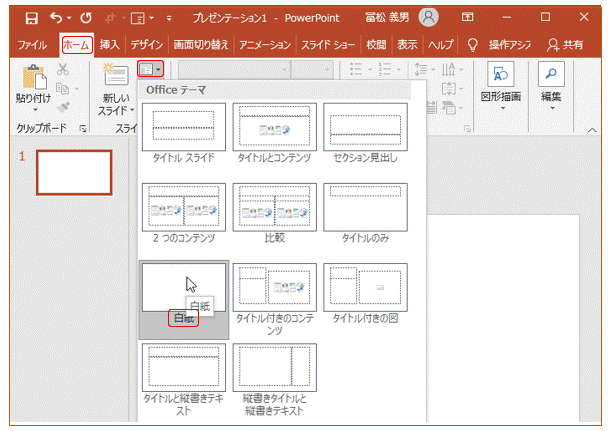Viewport: 613px width, 431px height.
Task: Click the Paste (貼り付け) clipboard icon
Action: tap(34, 79)
